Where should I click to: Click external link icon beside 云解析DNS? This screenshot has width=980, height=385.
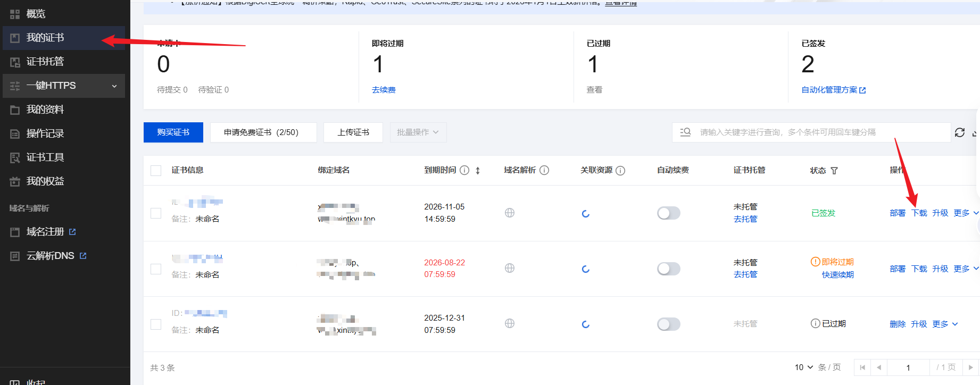83,256
